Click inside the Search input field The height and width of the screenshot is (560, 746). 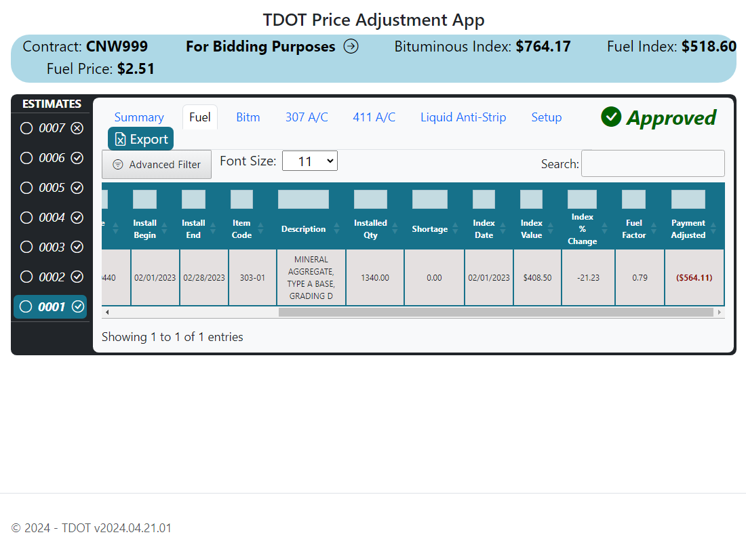point(652,163)
